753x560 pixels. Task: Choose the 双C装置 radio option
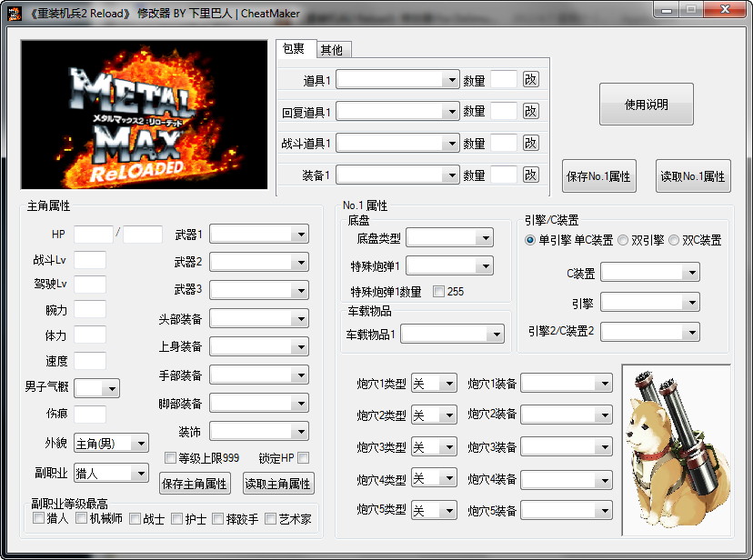(674, 240)
